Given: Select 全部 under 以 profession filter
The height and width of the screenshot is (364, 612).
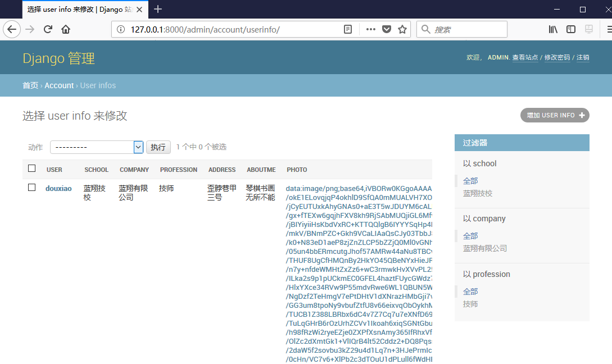Looking at the screenshot, I should (470, 292).
